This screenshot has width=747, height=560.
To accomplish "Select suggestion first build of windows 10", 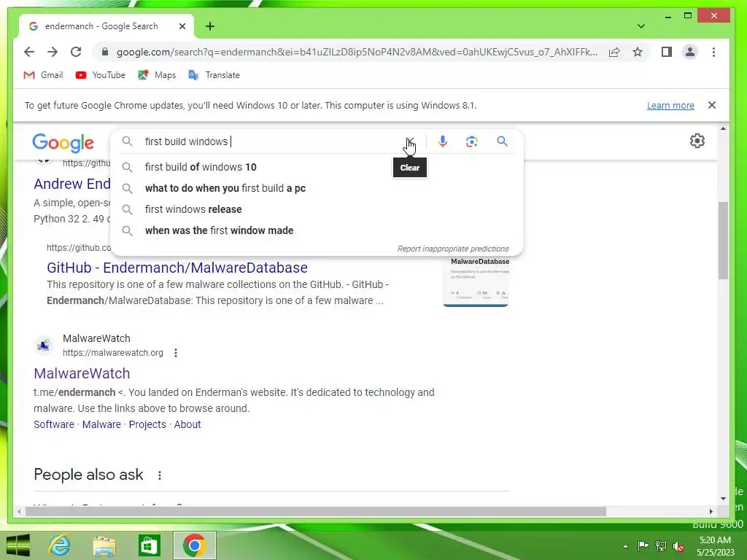I will [317, 167].
